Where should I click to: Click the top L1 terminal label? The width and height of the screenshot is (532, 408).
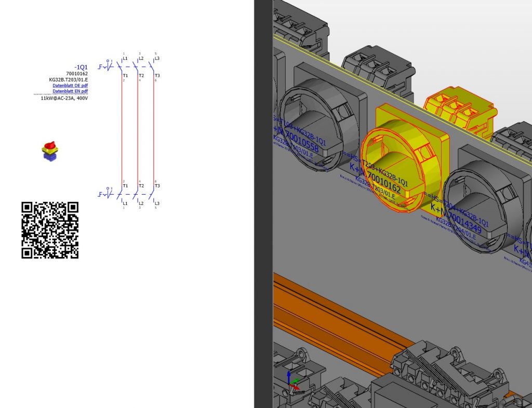[x=125, y=59]
